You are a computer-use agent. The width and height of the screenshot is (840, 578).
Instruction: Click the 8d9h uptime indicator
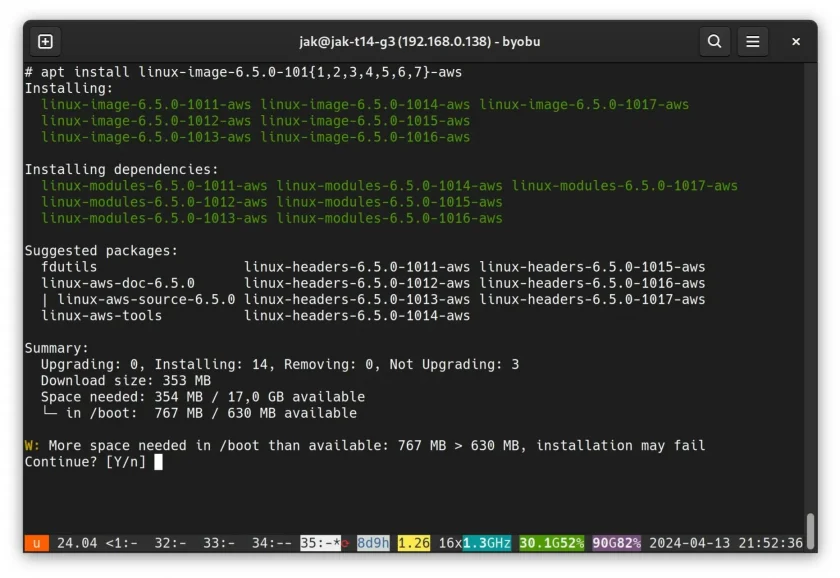373,543
